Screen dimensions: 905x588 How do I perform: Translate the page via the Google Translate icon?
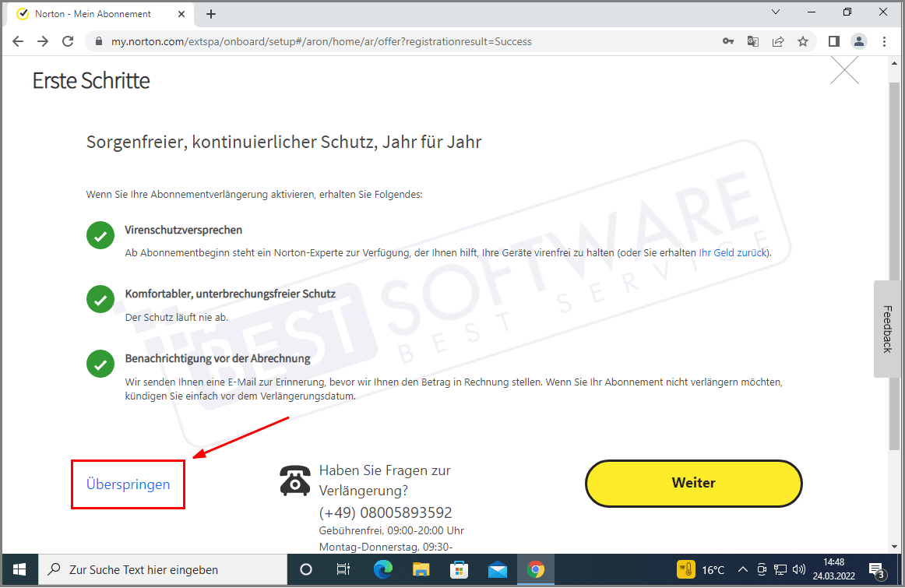pos(752,41)
